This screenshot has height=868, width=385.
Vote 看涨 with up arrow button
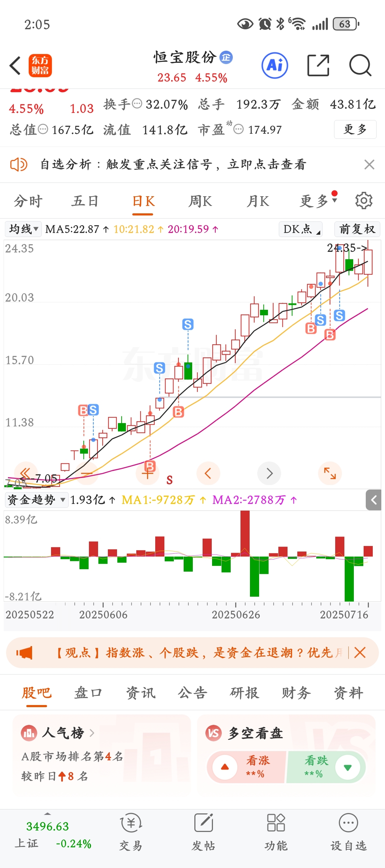point(224,767)
